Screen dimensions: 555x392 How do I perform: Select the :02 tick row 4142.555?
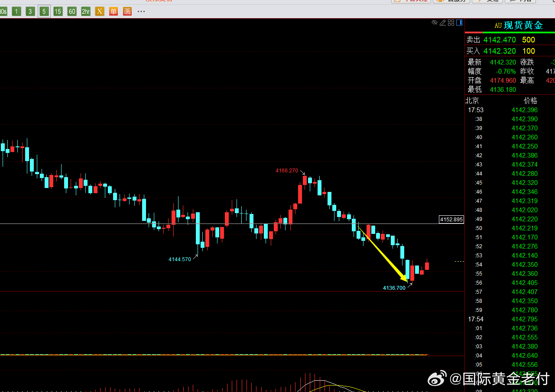pos(510,337)
